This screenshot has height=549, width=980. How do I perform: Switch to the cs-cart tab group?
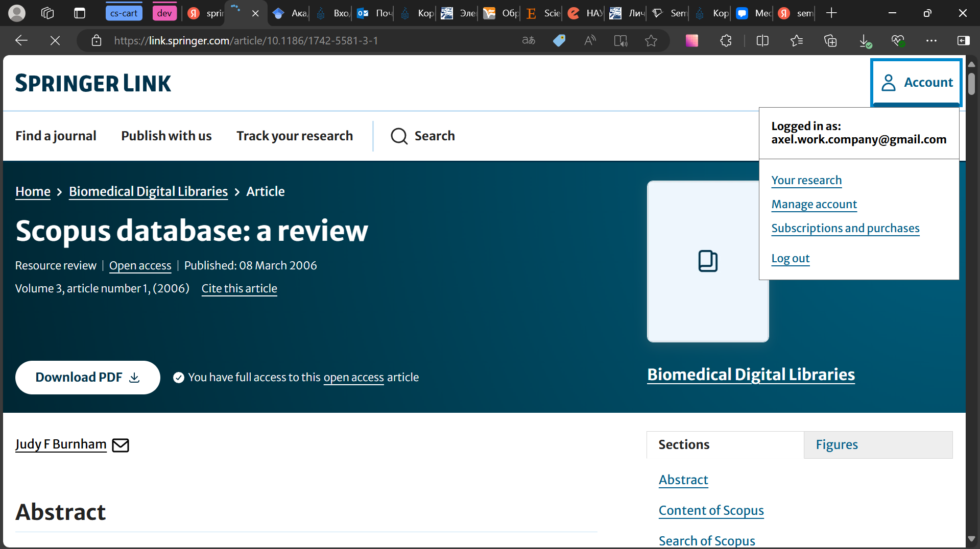(x=124, y=13)
